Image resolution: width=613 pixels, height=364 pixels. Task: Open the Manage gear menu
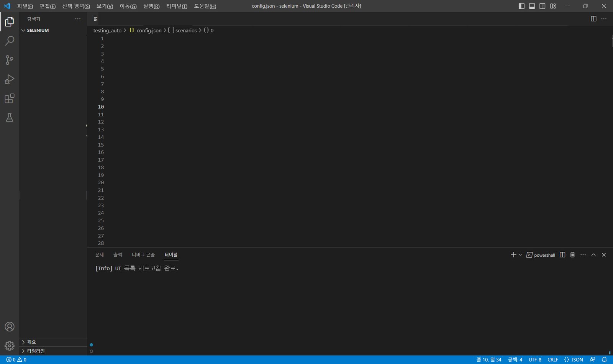[x=10, y=346]
